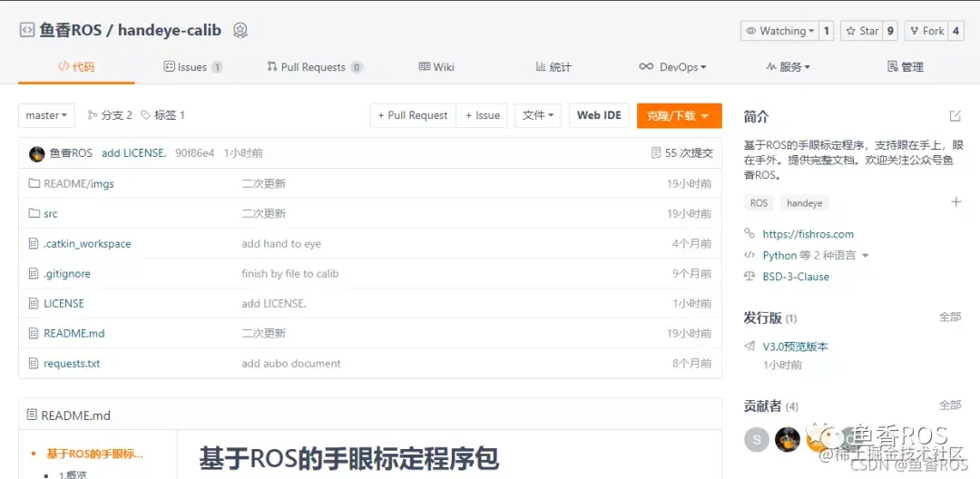Expand the 服务 menu
This screenshot has width=980, height=479.
[788, 67]
